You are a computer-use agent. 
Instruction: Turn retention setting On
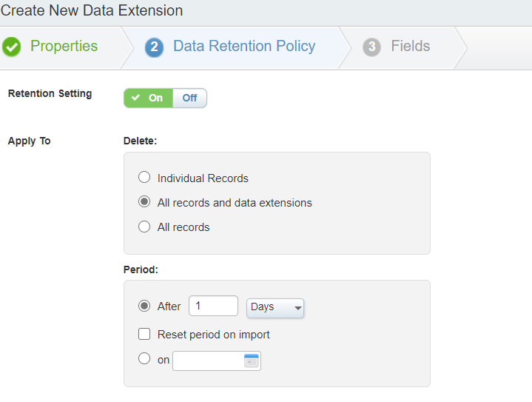pos(148,98)
